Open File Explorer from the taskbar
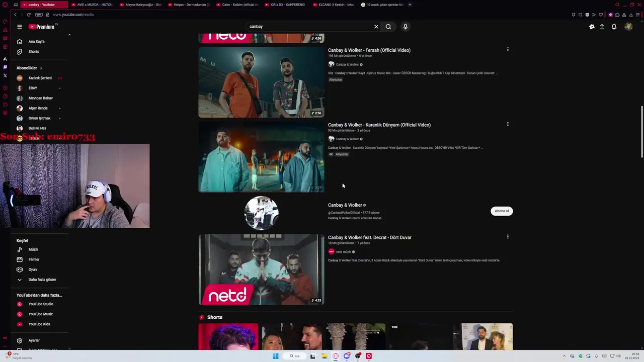 tap(325, 356)
